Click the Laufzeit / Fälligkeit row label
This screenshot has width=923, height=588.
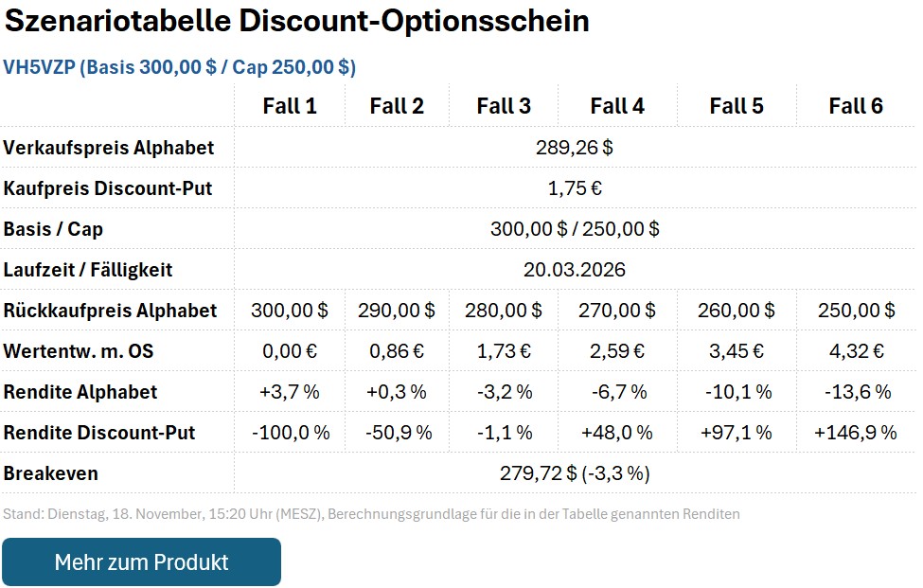[x=87, y=269]
